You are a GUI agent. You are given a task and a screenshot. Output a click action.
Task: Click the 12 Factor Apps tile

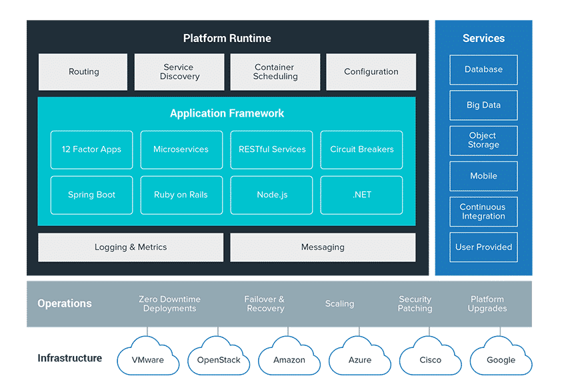coord(91,149)
